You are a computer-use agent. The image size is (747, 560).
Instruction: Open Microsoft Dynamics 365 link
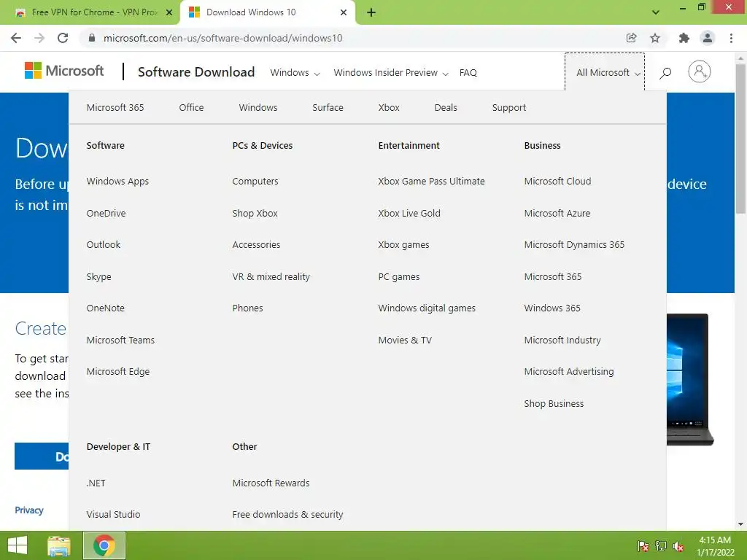click(x=574, y=245)
